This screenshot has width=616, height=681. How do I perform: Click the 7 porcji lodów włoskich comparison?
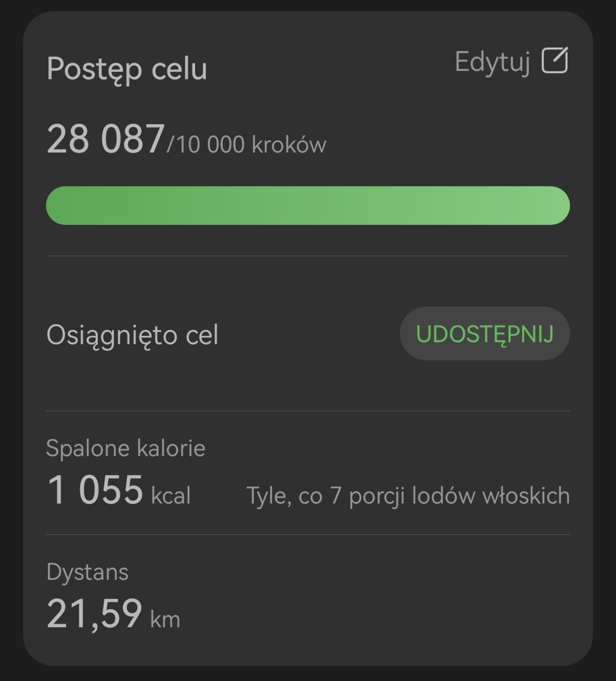click(450, 496)
